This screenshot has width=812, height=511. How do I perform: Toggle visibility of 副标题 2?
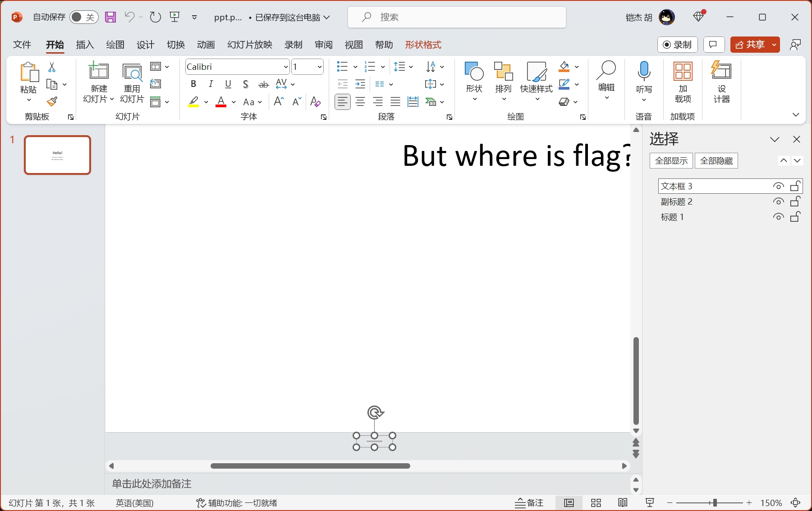point(778,201)
